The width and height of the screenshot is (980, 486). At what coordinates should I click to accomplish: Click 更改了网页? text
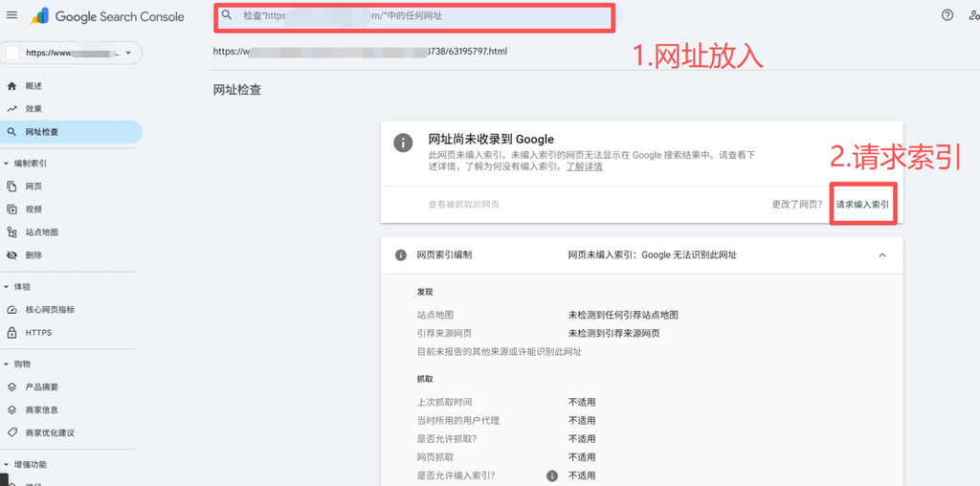coord(797,205)
